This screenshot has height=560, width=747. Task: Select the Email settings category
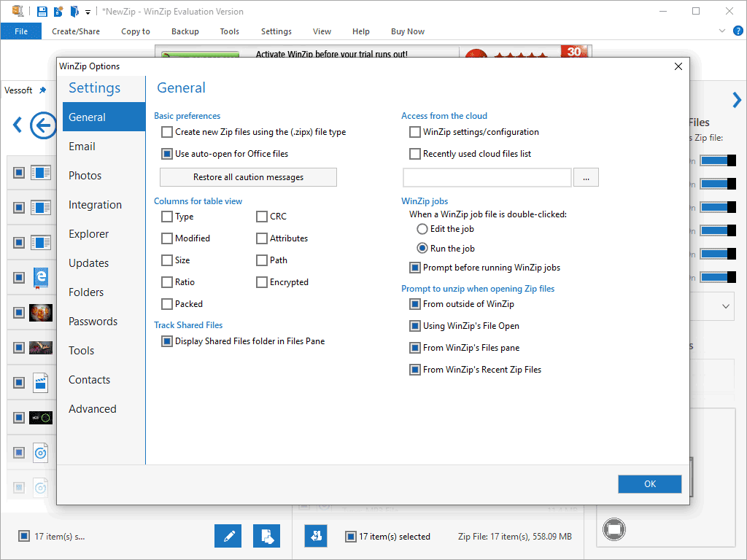click(104, 146)
